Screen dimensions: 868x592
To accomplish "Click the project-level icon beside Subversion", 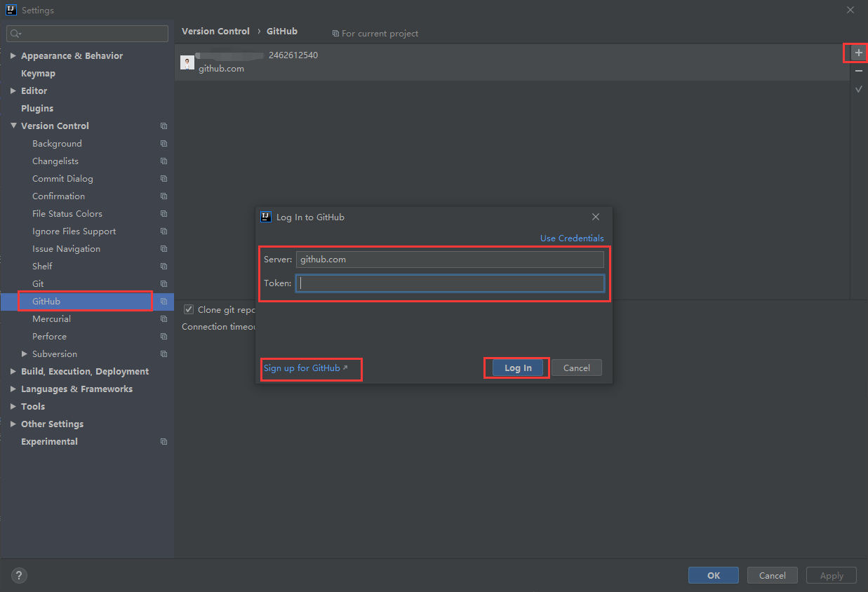I will tap(163, 354).
